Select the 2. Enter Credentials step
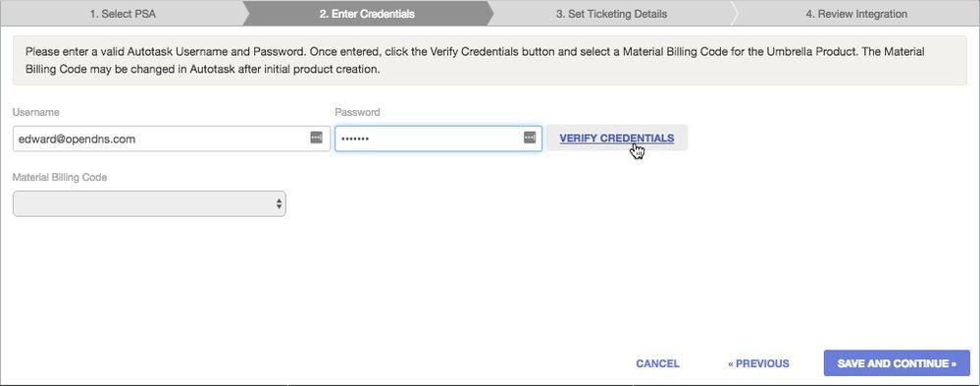 click(367, 14)
